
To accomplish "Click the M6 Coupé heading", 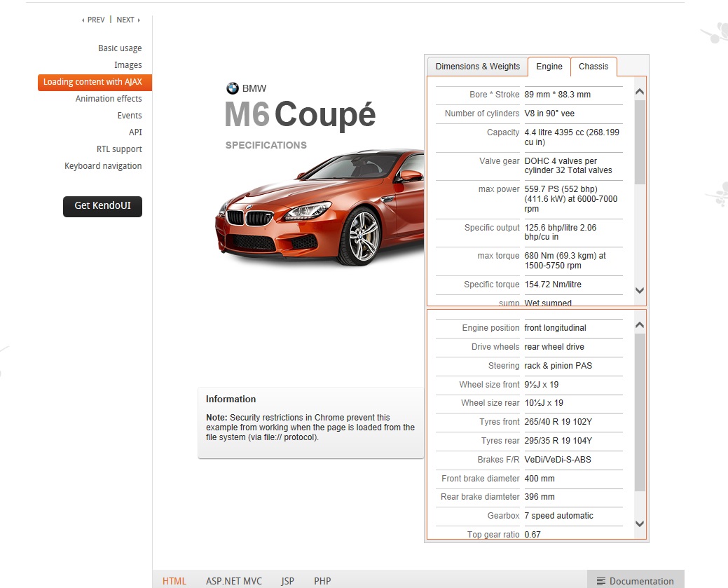I will (x=299, y=115).
